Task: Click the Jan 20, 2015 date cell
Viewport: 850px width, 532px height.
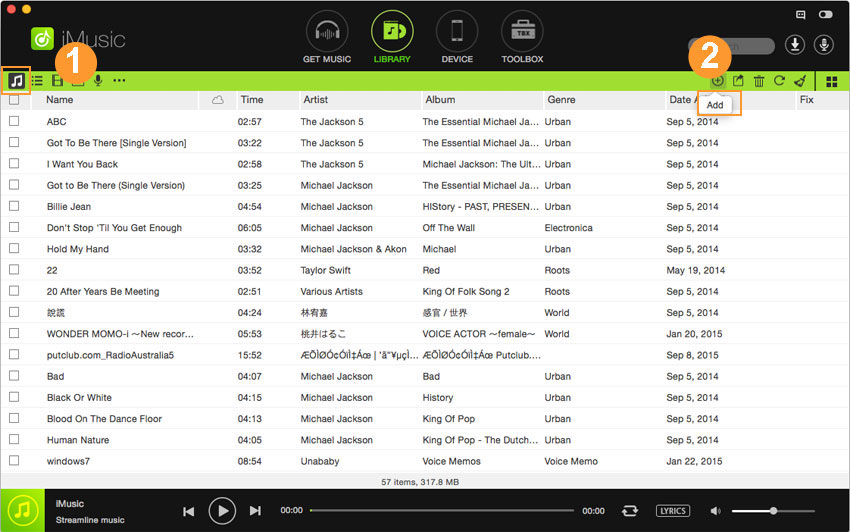Action: click(x=694, y=334)
